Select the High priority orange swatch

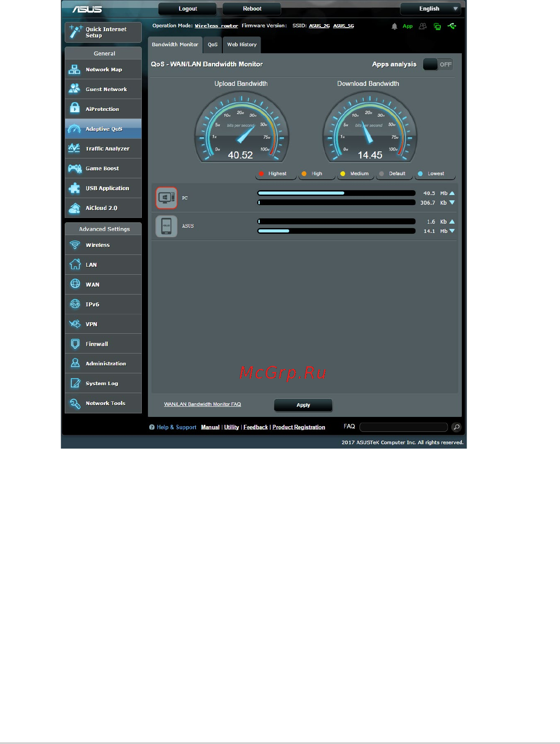304,173
